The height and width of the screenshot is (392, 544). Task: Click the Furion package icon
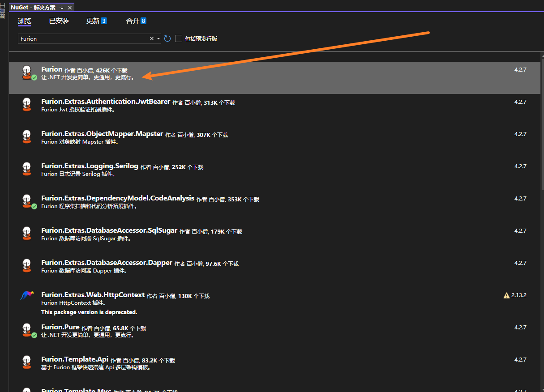[x=27, y=72]
